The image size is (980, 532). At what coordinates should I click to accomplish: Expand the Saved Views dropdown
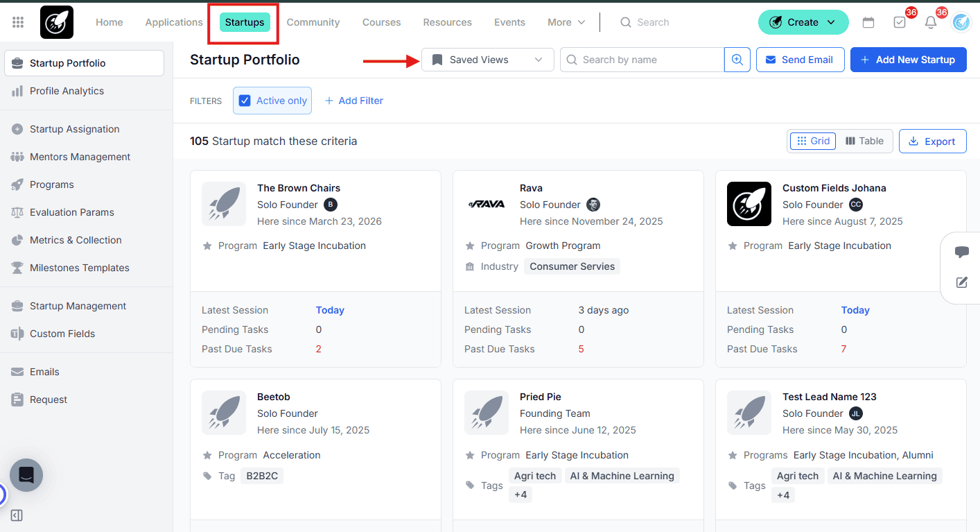[x=488, y=60]
